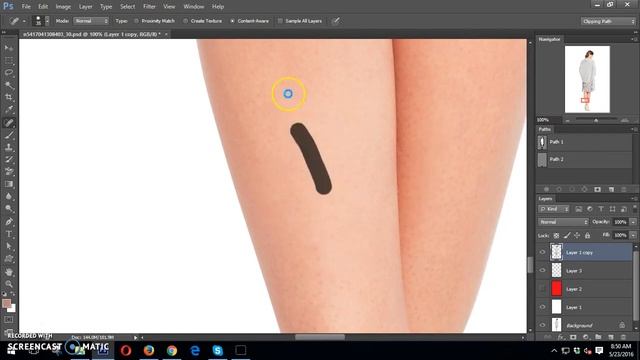This screenshot has height=360, width=640.
Task: Select Path 1 in Paths panel
Action: click(584, 142)
